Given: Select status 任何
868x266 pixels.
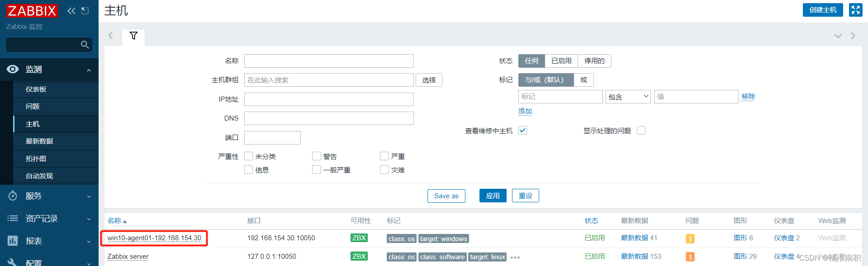Looking at the screenshot, I should 531,61.
